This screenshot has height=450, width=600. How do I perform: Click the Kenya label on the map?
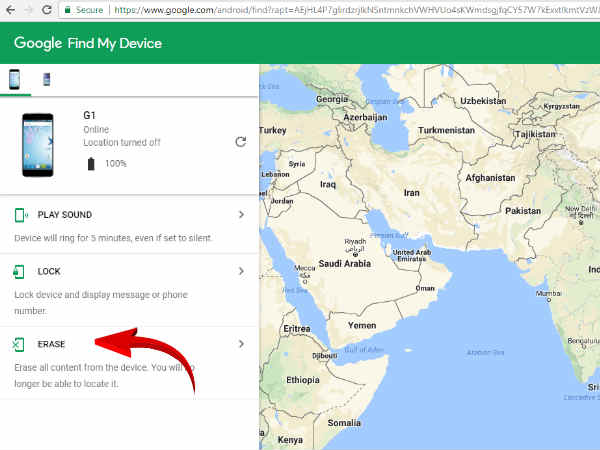click(290, 440)
